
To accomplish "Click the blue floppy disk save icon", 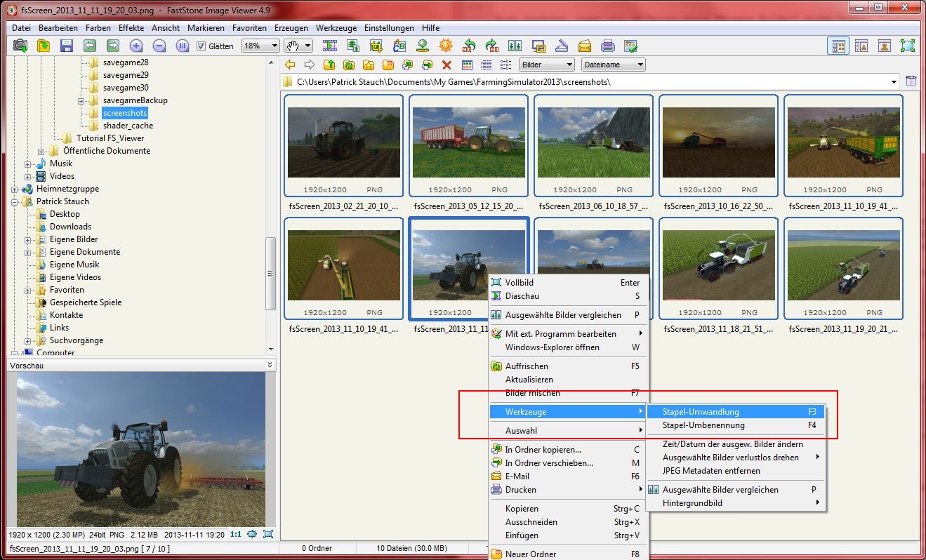I will [67, 46].
